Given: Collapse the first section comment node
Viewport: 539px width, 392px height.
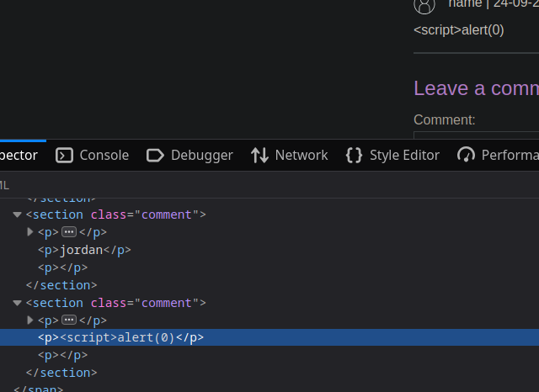Looking at the screenshot, I should tap(17, 215).
